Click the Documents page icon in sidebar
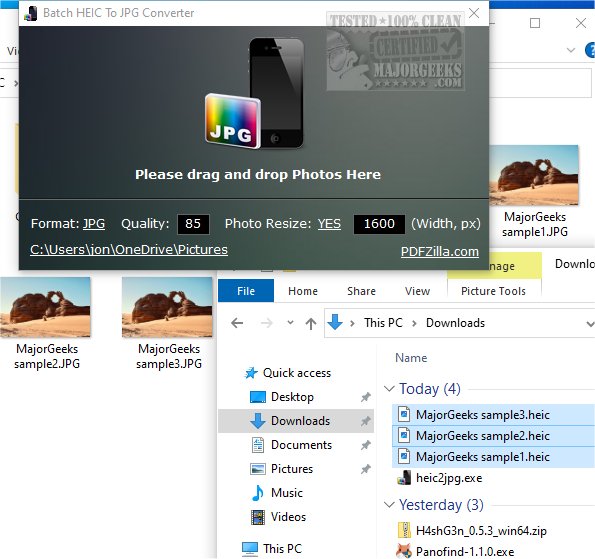Image resolution: width=595 pixels, height=559 pixels. click(258, 445)
